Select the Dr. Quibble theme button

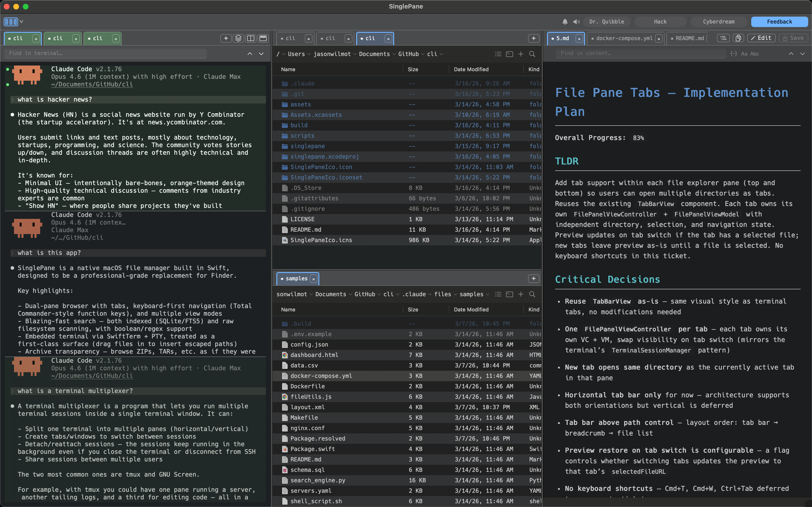tap(606, 22)
